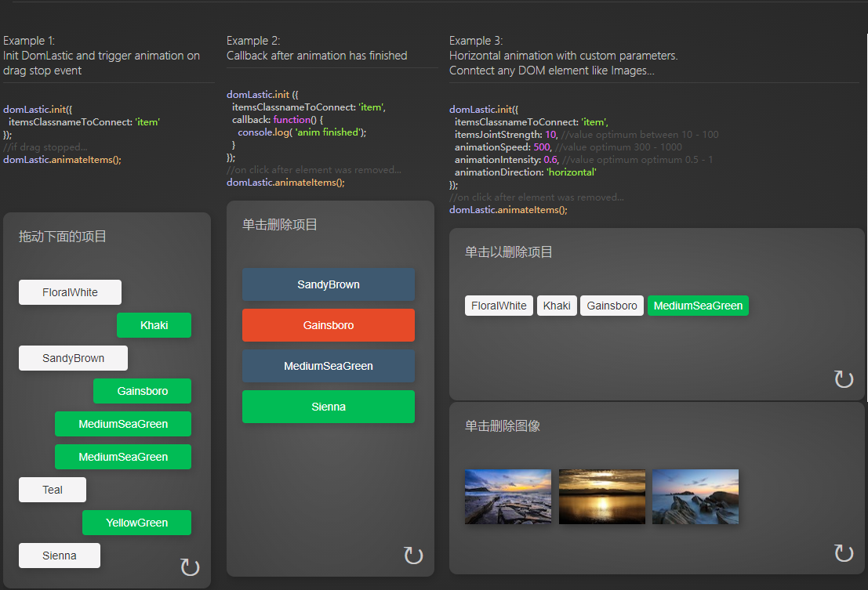Remove the blue MediumSeaGreen item in Example 2
This screenshot has height=590, width=868.
click(x=329, y=366)
